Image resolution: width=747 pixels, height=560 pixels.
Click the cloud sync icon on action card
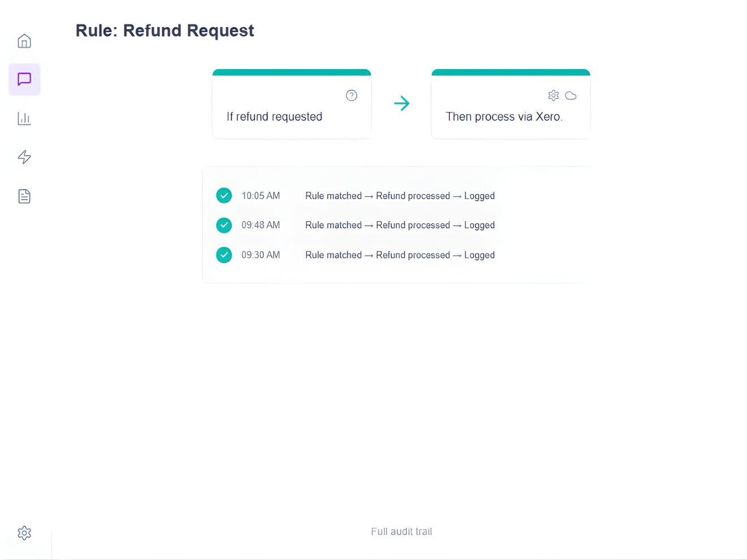click(x=571, y=96)
